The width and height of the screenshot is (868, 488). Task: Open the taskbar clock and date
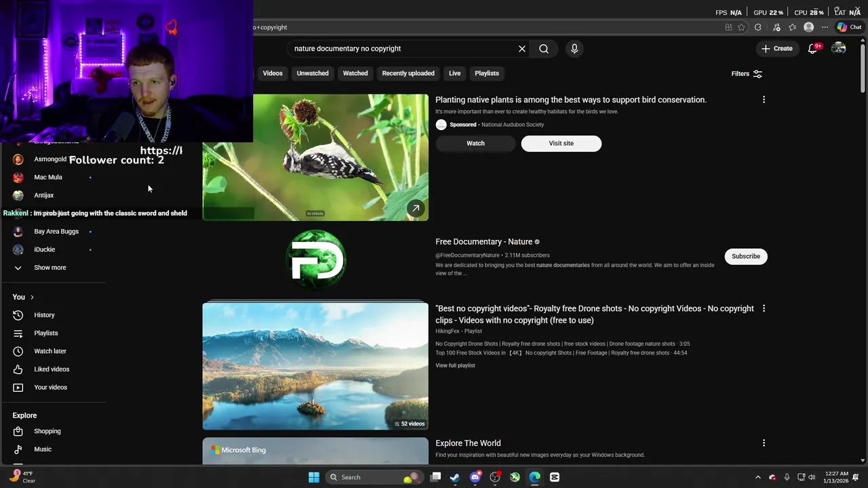click(837, 477)
